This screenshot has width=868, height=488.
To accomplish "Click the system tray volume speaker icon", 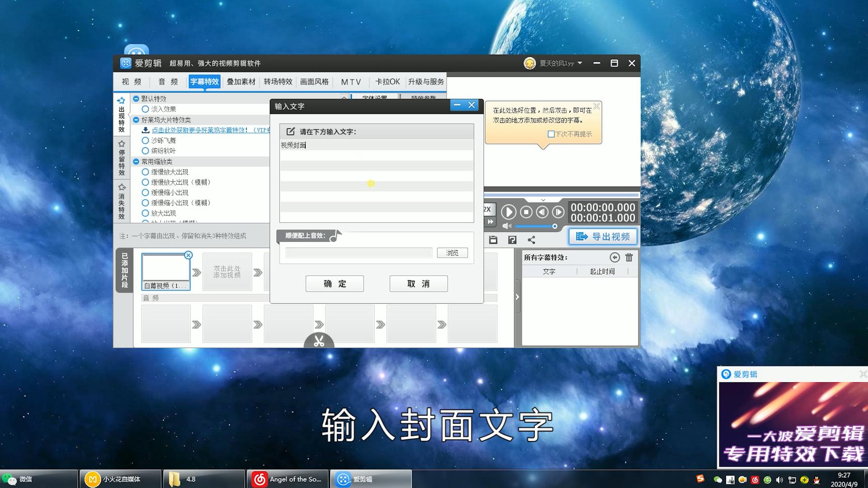I will pyautogui.click(x=779, y=480).
